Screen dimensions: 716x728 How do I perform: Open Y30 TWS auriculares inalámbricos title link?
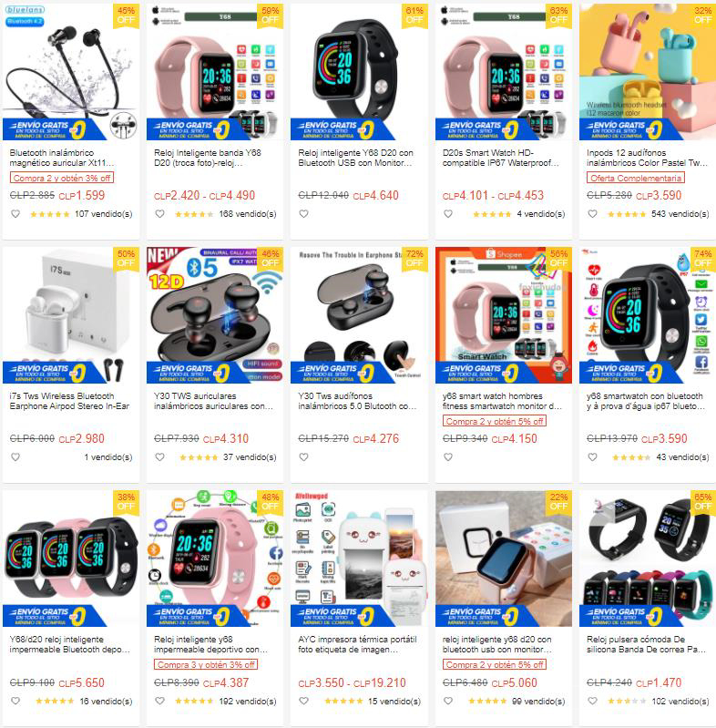(x=213, y=401)
